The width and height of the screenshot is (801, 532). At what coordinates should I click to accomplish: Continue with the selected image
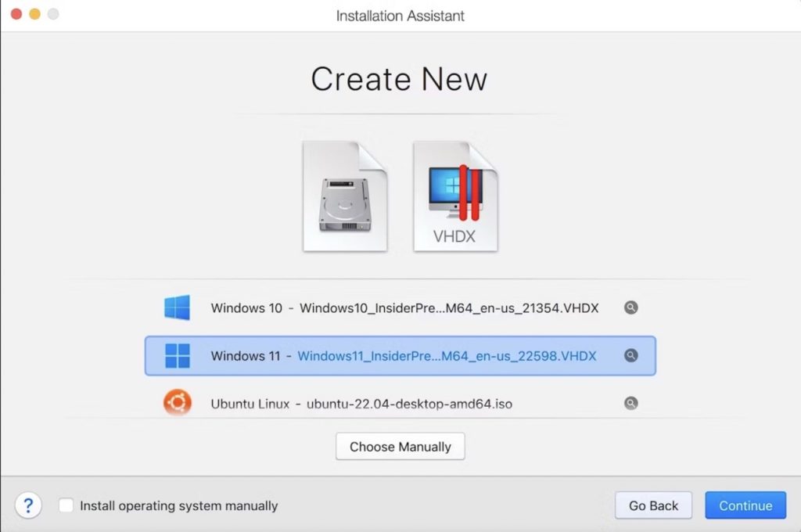(745, 505)
